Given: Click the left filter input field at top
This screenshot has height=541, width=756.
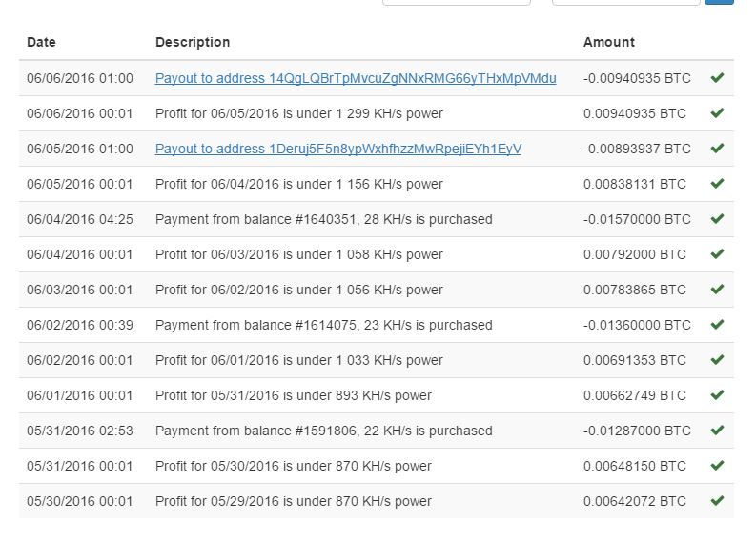Looking at the screenshot, I should tap(456, 2).
